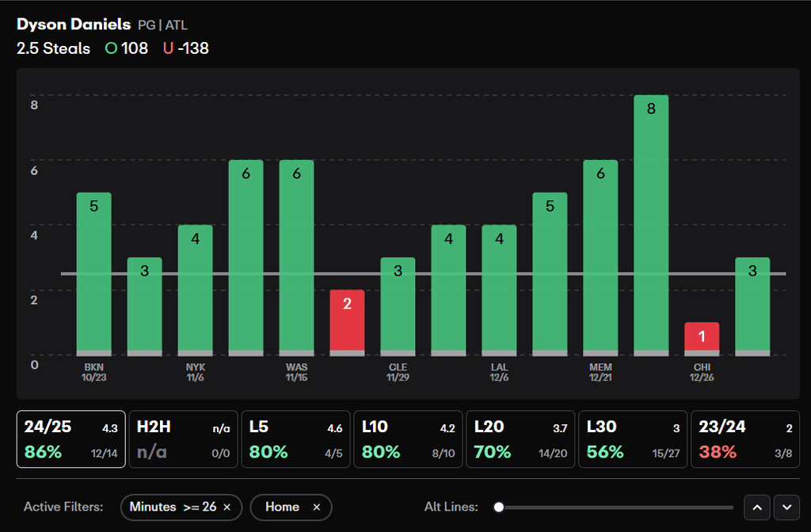This screenshot has height=532, width=811.
Task: Click the PG | ATL label
Action: 162,25
